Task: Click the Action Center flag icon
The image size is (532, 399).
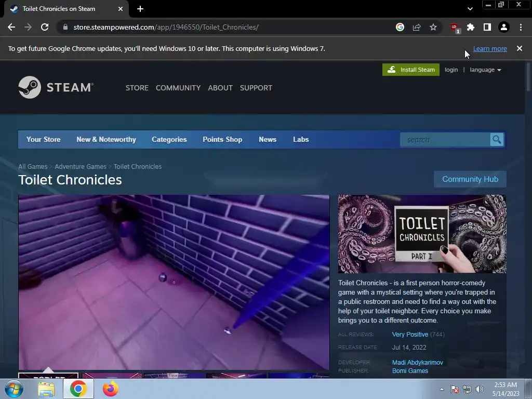Action: click(x=454, y=389)
